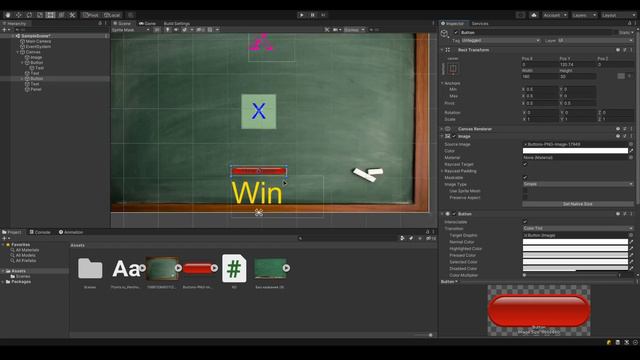The height and width of the screenshot is (360, 640).
Task: Open the cloud services icon
Action: tap(533, 15)
